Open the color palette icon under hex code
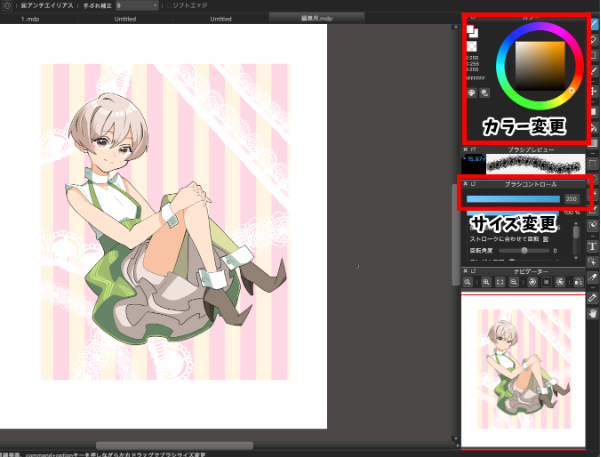 point(472,93)
